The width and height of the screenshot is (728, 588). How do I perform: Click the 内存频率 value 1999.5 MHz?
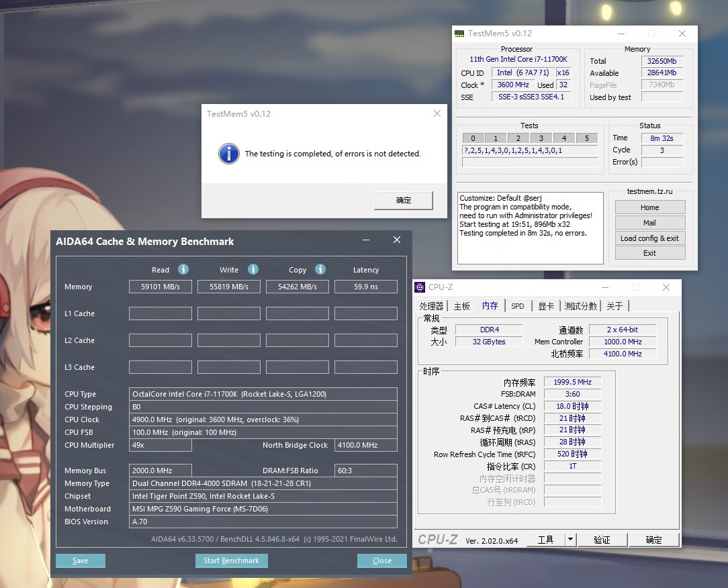click(572, 382)
